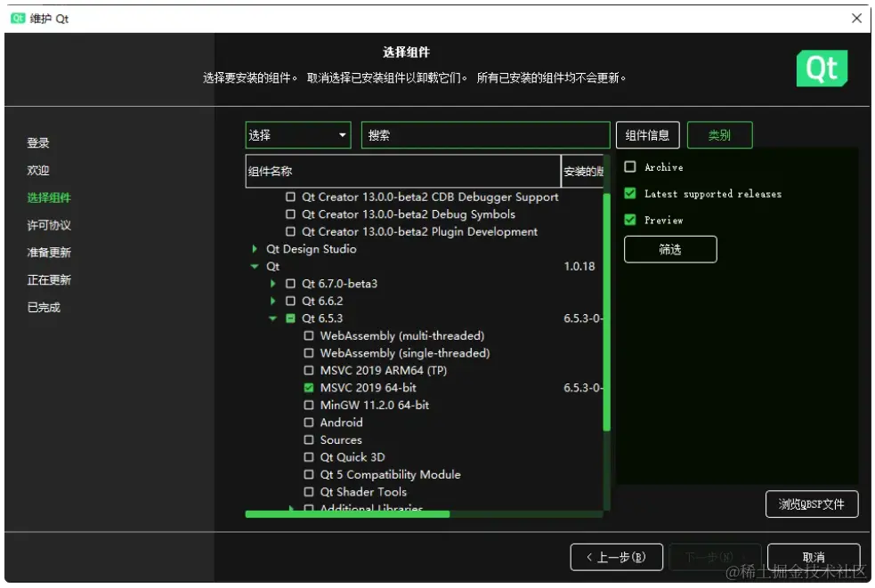The image size is (875, 588).
Task: Disable Latest supported releases filter
Action: pyautogui.click(x=630, y=193)
